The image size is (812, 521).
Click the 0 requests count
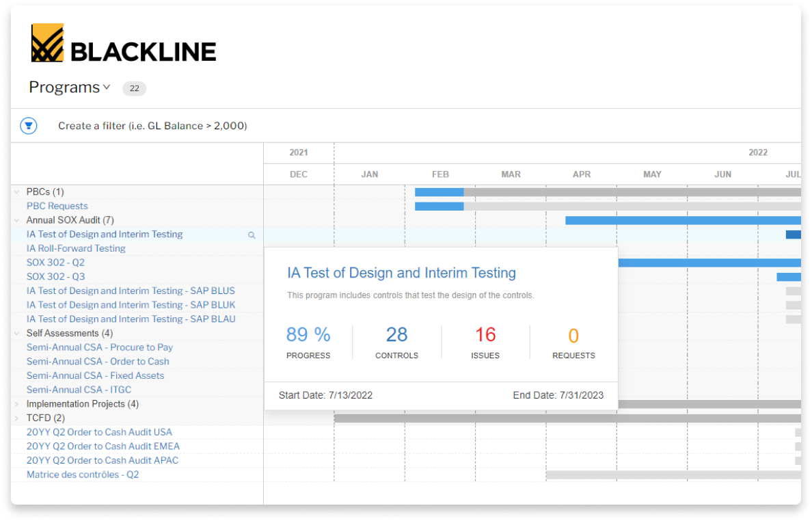tap(573, 336)
